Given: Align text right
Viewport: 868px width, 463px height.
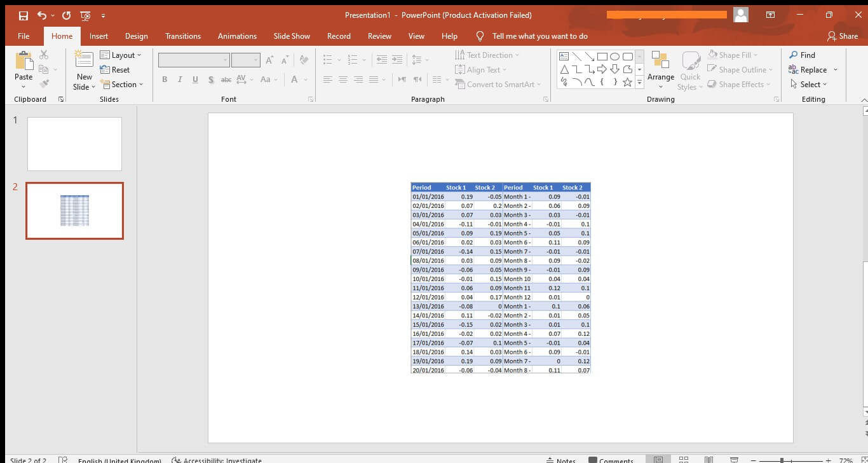Looking at the screenshot, I should tap(358, 79).
